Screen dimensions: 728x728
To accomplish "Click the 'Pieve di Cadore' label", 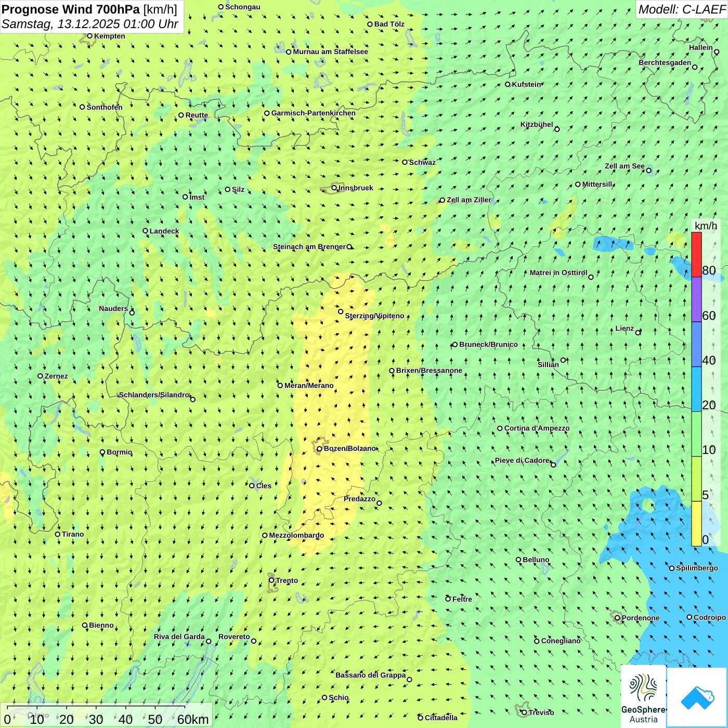I will click(522, 460).
